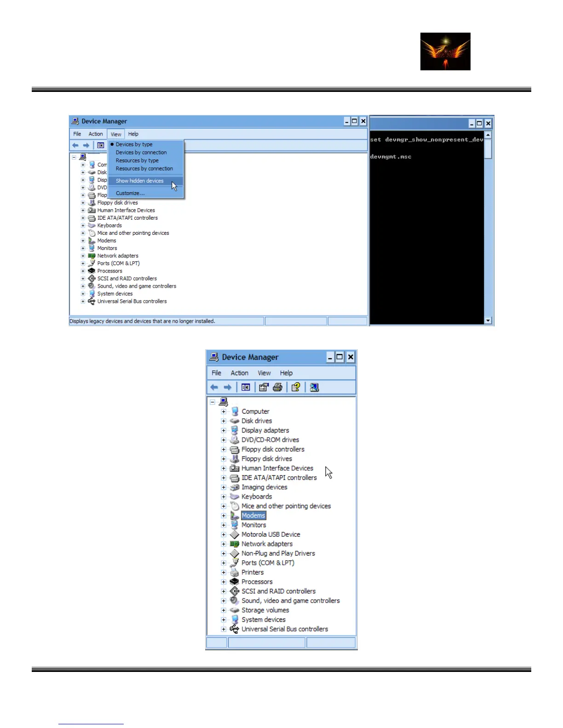Click the Help question-mark toolbar icon

click(x=296, y=387)
